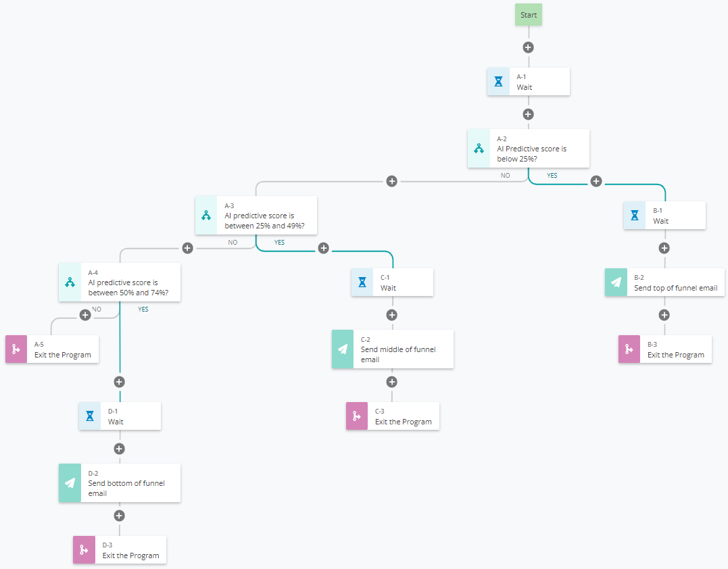Viewport: 728px width, 569px height.
Task: Add a step below A-1 Wait
Action: click(529, 114)
